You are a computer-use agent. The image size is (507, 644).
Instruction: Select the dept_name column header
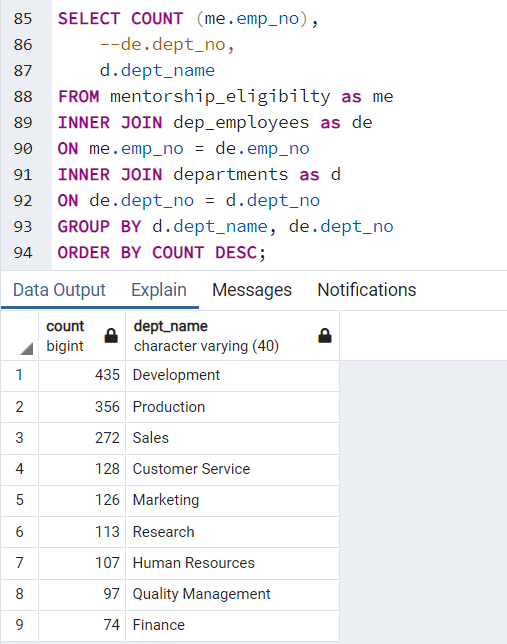pyautogui.click(x=233, y=336)
